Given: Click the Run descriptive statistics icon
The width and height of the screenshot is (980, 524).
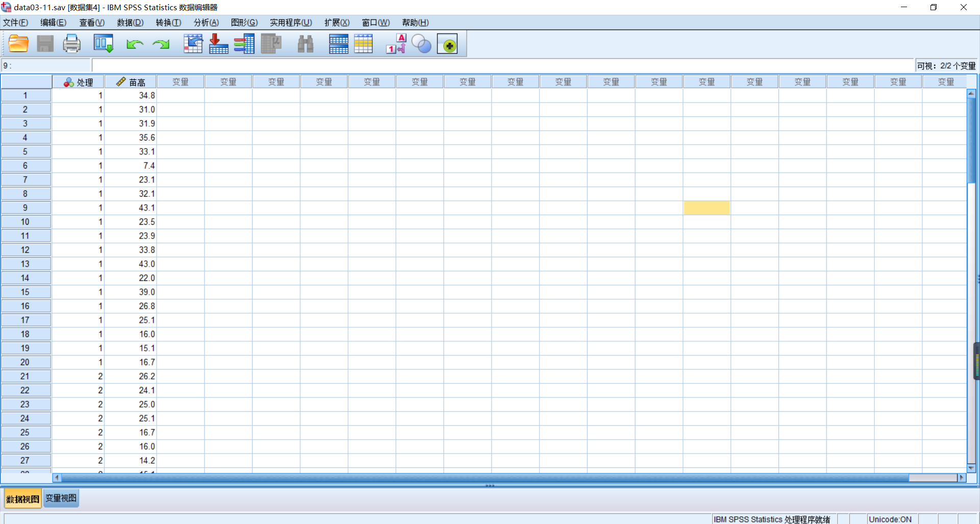Looking at the screenshot, I should coord(271,44).
